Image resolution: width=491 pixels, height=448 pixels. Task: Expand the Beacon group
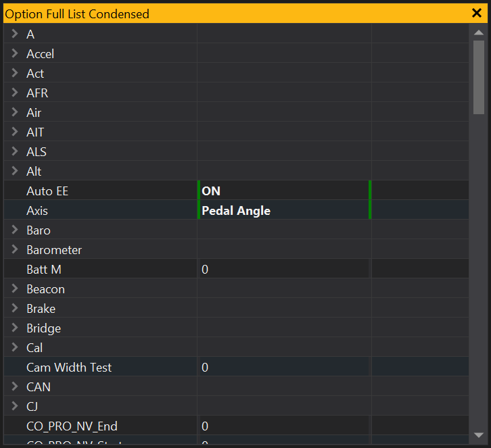click(14, 289)
